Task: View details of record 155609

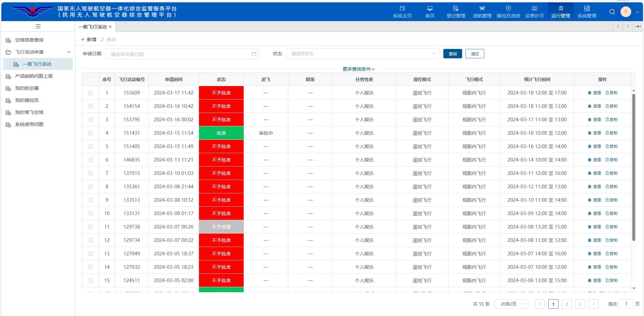Action: point(594,93)
